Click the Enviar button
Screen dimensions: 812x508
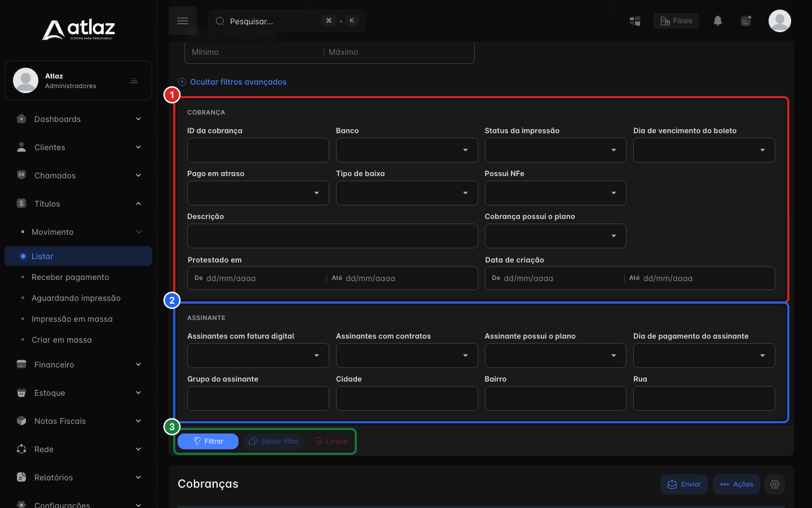pyautogui.click(x=684, y=484)
